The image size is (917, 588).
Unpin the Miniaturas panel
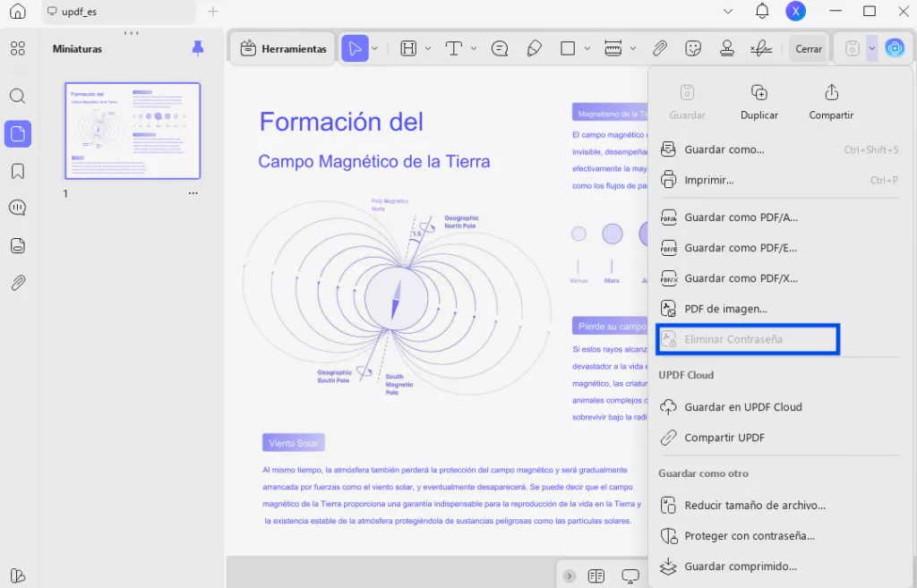(198, 48)
